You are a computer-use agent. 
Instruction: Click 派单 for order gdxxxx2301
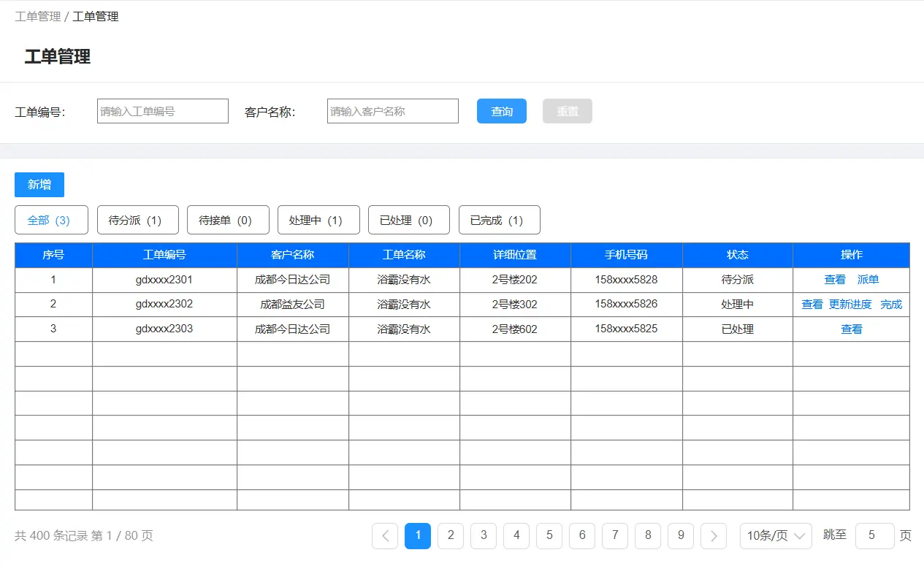pyautogui.click(x=868, y=280)
